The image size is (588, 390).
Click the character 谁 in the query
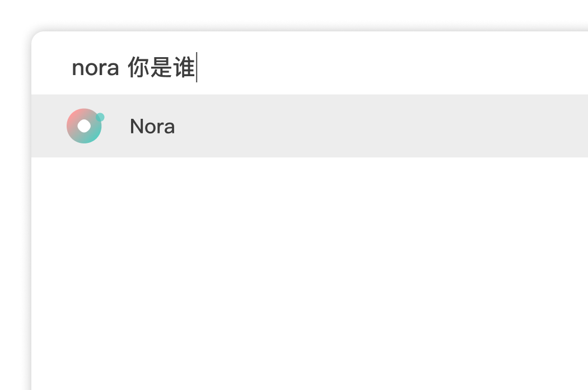pos(184,68)
